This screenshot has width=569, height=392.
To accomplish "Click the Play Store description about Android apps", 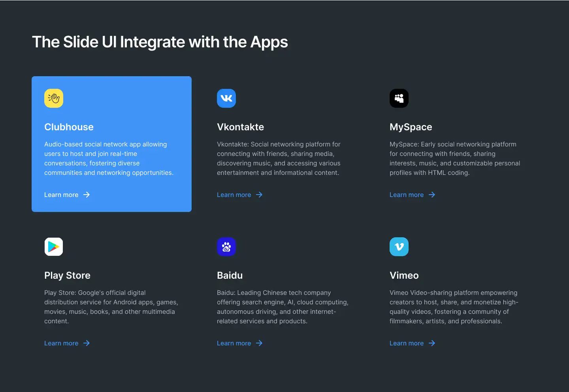I will [111, 307].
